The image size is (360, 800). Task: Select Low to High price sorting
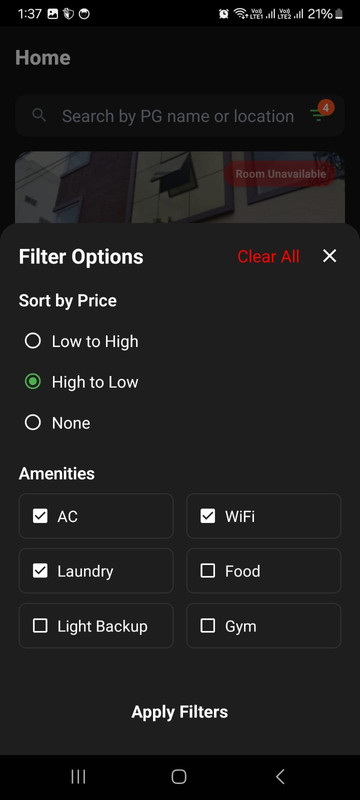tap(82, 341)
